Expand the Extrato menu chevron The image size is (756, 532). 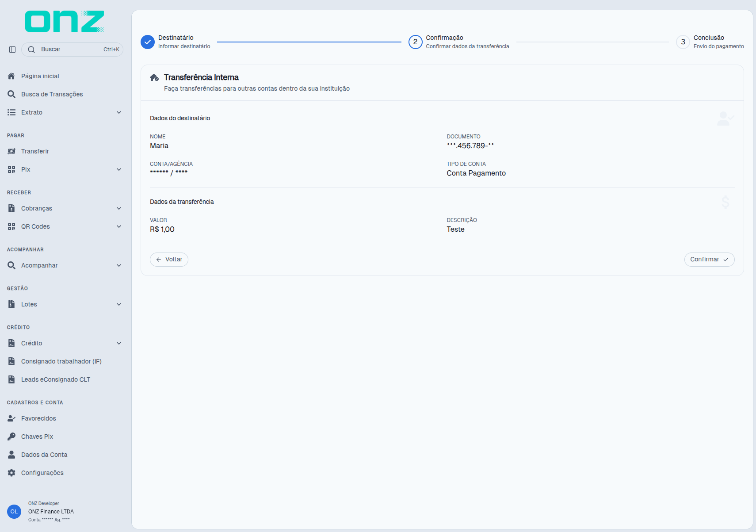pyautogui.click(x=119, y=112)
